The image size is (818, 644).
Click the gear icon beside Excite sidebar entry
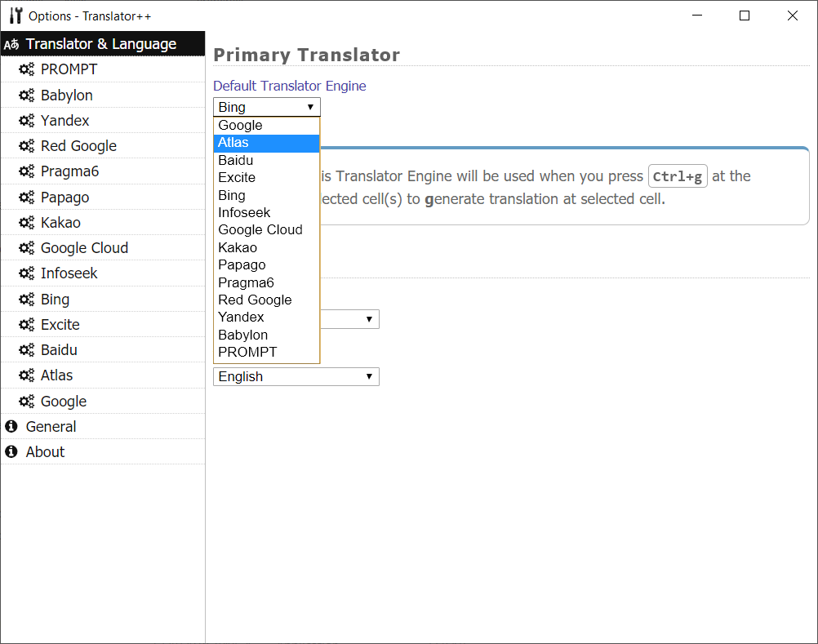27,324
